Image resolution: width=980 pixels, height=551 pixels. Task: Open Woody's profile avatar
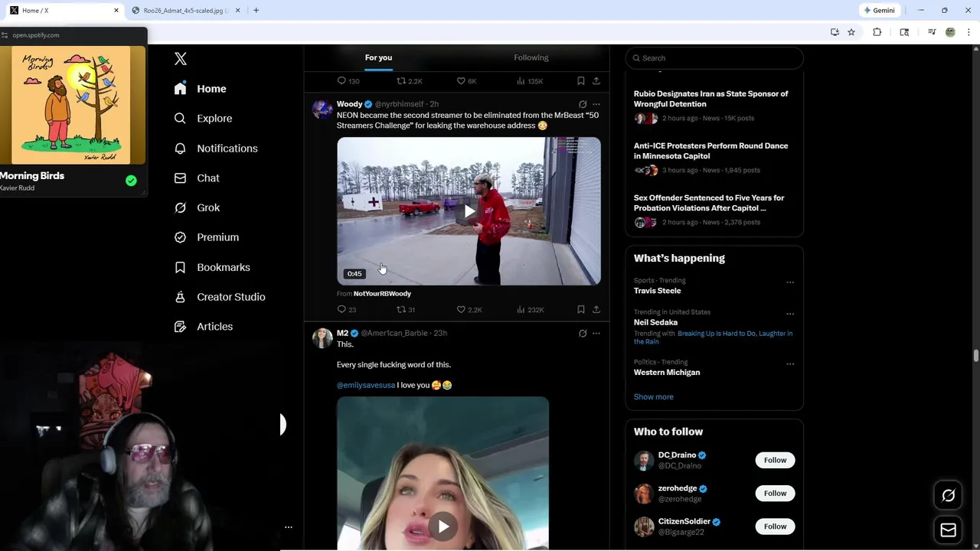pyautogui.click(x=322, y=109)
